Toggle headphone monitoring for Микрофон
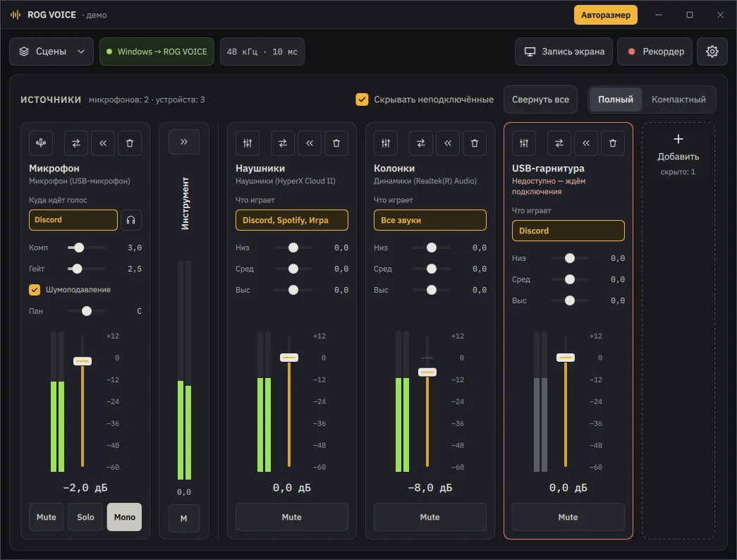Image resolution: width=737 pixels, height=560 pixels. (131, 220)
